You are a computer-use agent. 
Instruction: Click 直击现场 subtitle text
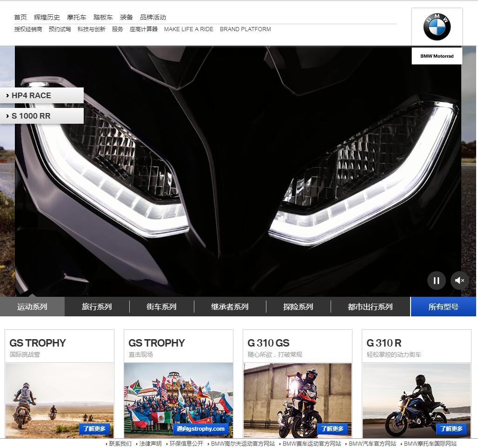tap(141, 354)
